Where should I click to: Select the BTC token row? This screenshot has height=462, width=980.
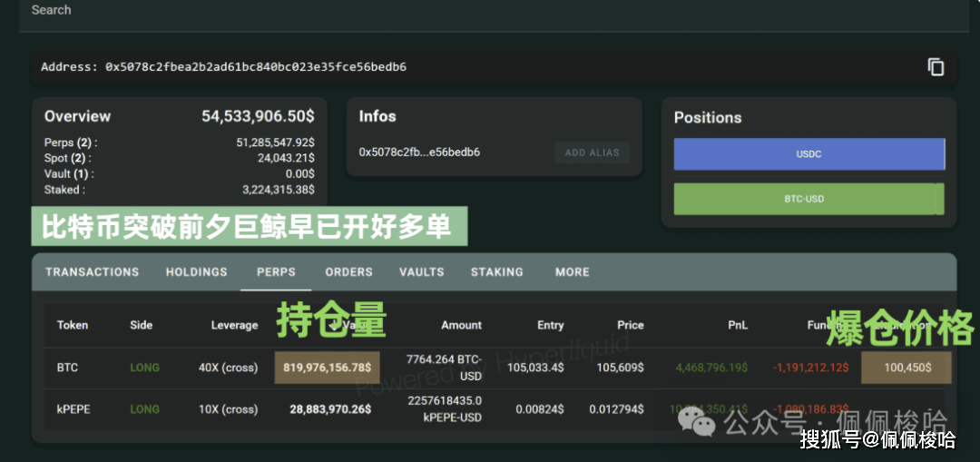click(68, 368)
